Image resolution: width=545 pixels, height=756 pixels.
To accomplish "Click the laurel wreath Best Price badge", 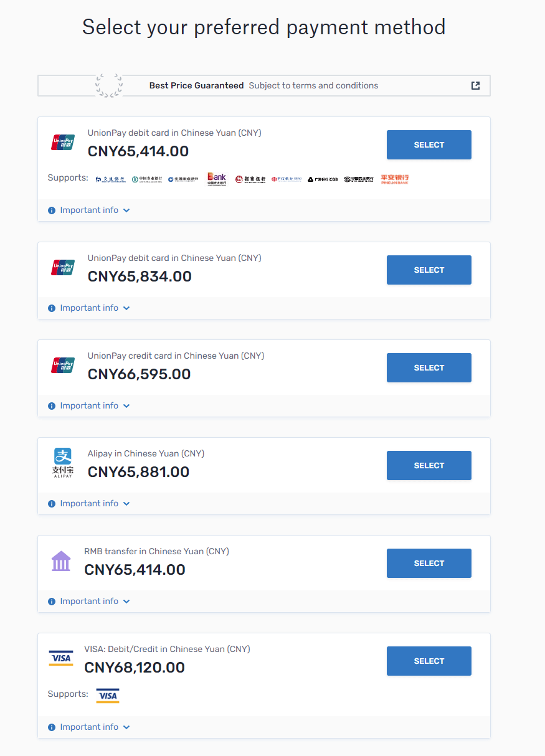I will 109,85.
